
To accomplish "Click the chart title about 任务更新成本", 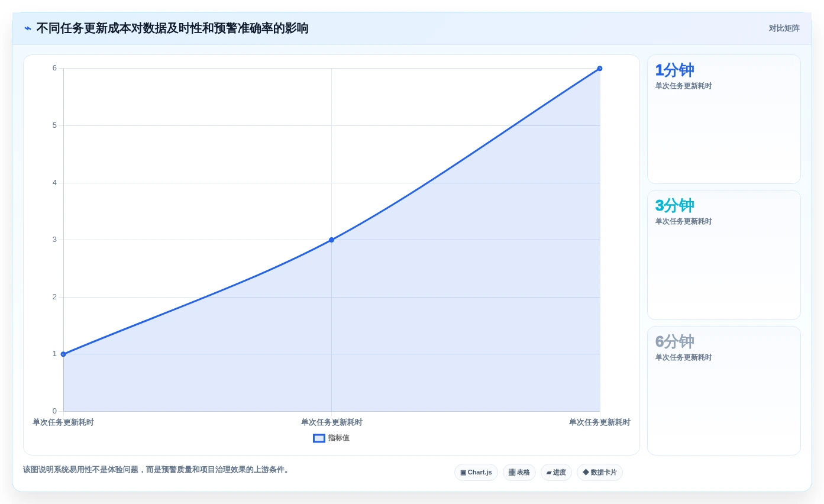I will coord(173,28).
